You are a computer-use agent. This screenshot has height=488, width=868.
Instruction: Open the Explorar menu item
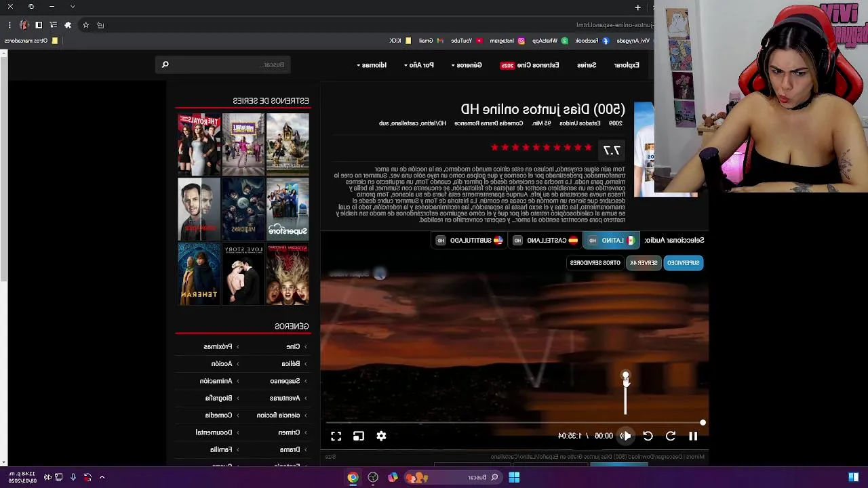(627, 65)
